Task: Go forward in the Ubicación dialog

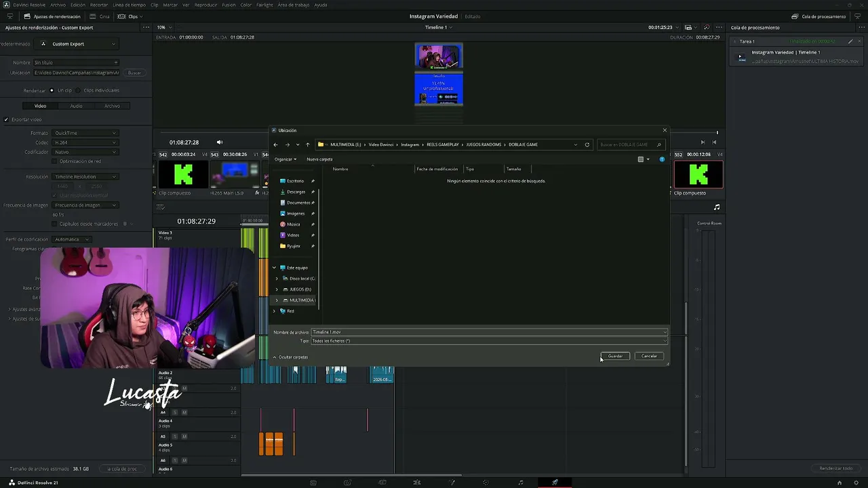Action: (287, 144)
